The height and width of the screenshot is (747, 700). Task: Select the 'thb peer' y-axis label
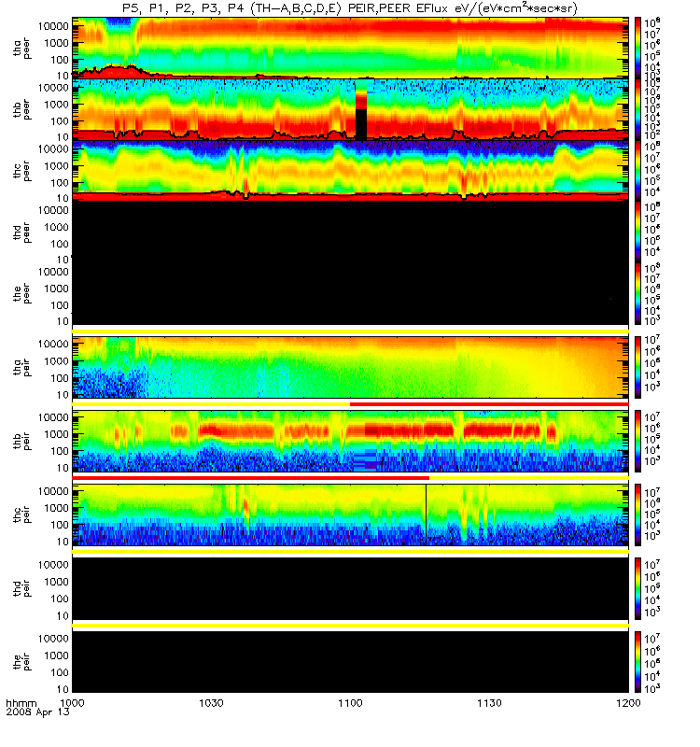tap(21, 109)
